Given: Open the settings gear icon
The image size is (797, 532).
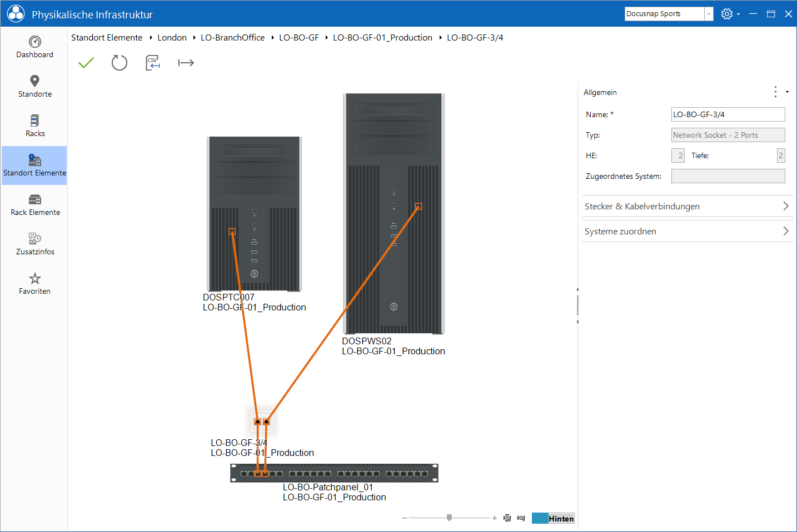Looking at the screenshot, I should [x=726, y=14].
